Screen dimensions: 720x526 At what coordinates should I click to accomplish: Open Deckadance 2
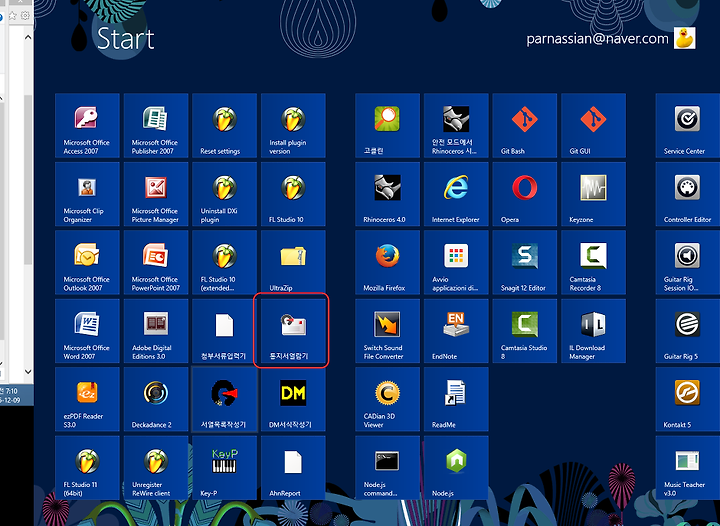[156, 399]
